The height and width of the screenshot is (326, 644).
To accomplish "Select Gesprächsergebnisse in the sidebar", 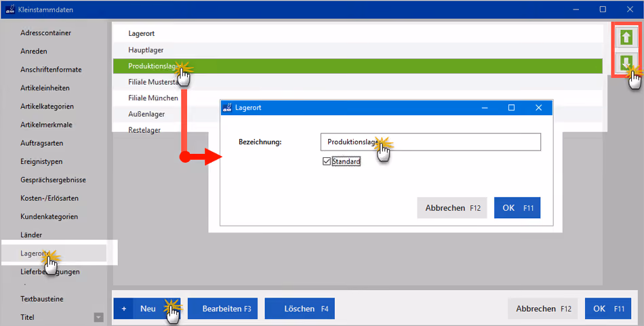I will click(53, 180).
